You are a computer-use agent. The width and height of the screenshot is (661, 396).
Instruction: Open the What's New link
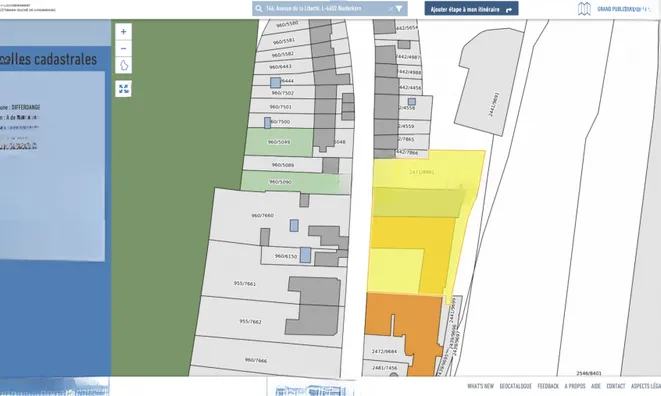[480, 386]
